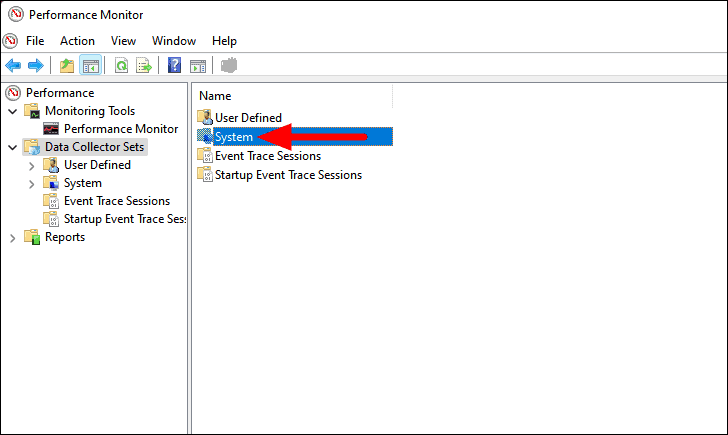Viewport: 728px width, 435px height.
Task: Click the grayed-out data collector toolbar icon
Action: tap(229, 65)
